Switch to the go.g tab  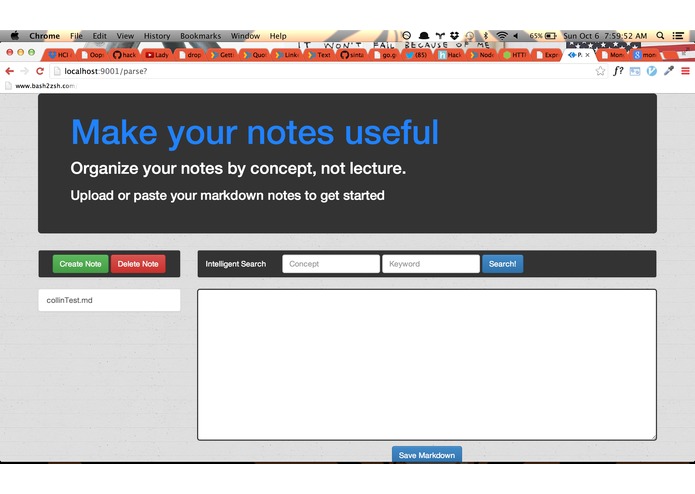(385, 55)
